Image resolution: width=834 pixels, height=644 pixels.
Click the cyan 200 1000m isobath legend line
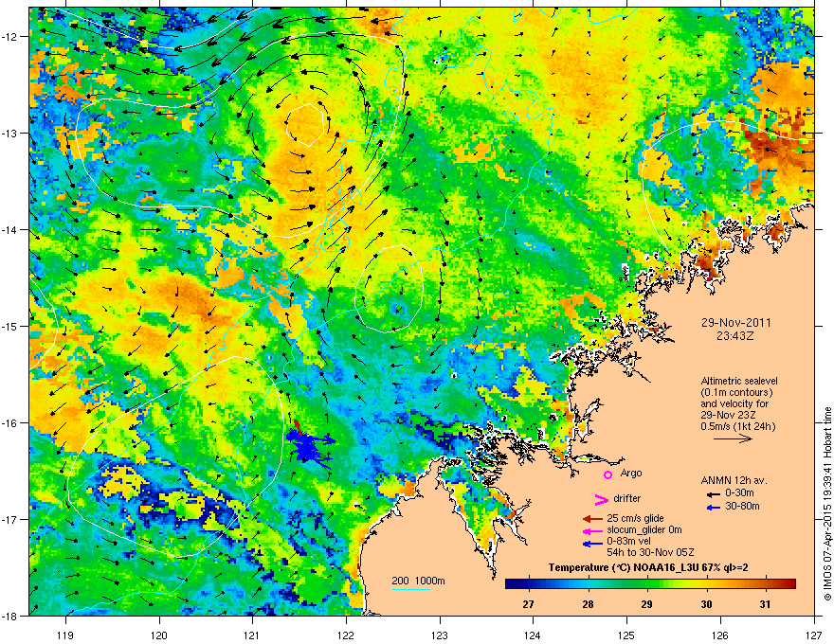click(411, 589)
